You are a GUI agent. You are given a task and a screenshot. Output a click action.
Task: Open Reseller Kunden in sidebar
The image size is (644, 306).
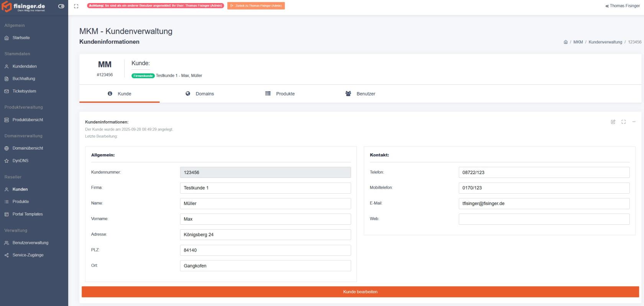(x=20, y=189)
